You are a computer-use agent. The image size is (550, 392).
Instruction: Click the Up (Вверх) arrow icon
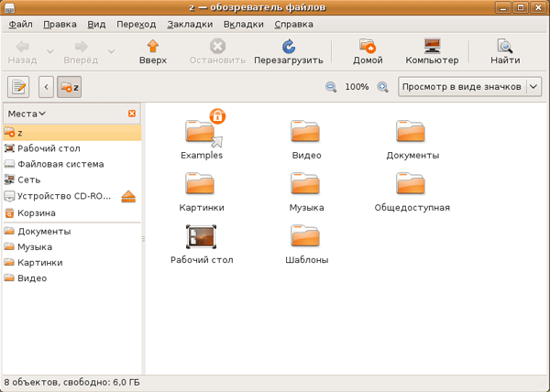[x=153, y=46]
